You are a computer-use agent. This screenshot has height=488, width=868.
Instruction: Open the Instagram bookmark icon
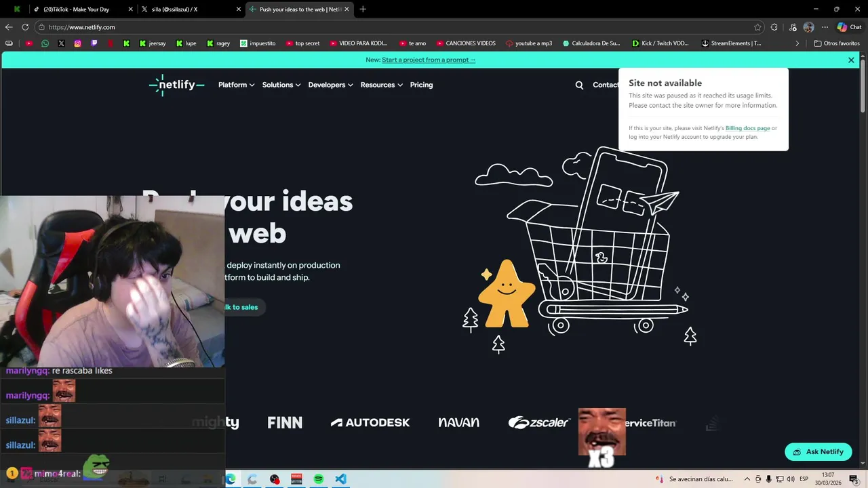click(77, 43)
